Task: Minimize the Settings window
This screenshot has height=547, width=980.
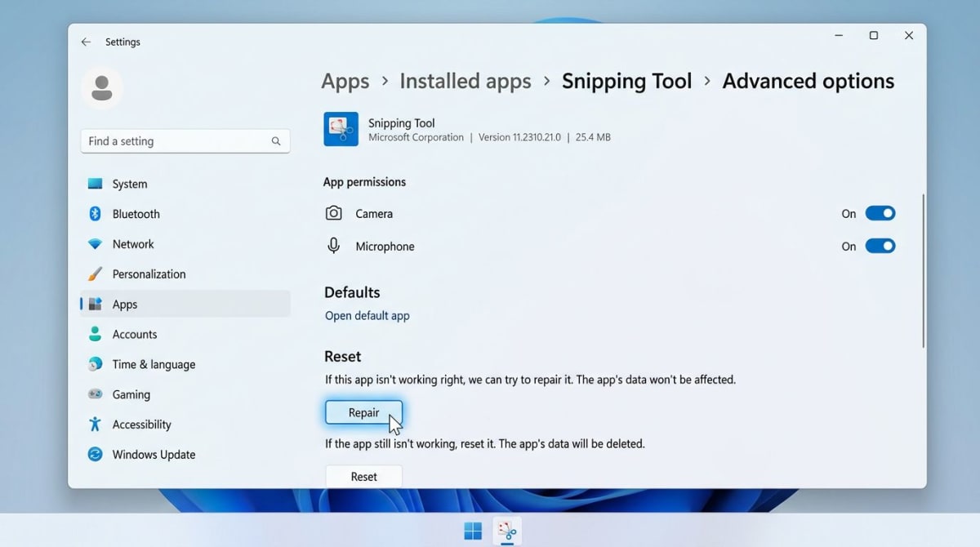Action: [x=839, y=36]
